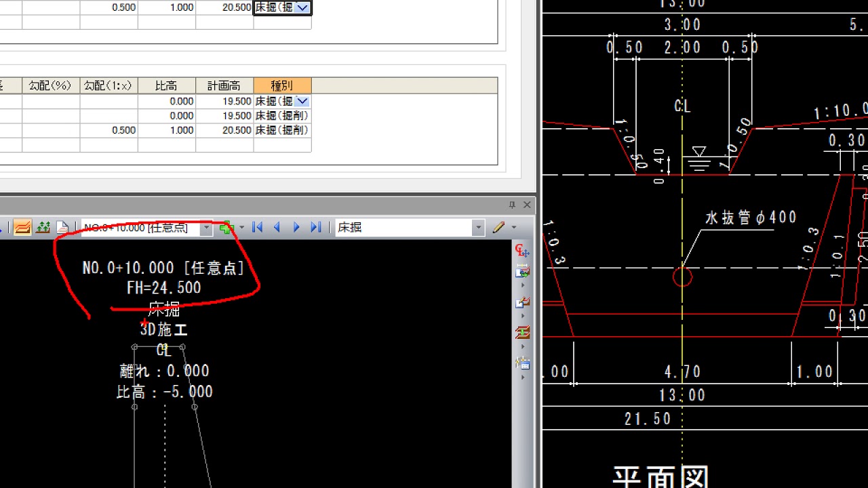The height and width of the screenshot is (488, 868).
Task: Click the icon directly below the CL icon
Action: pos(522,272)
